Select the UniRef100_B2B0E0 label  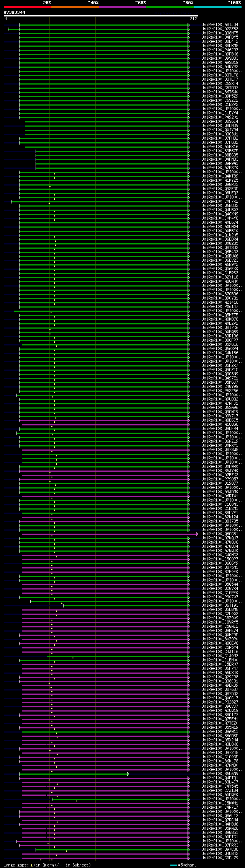tap(220, 572)
